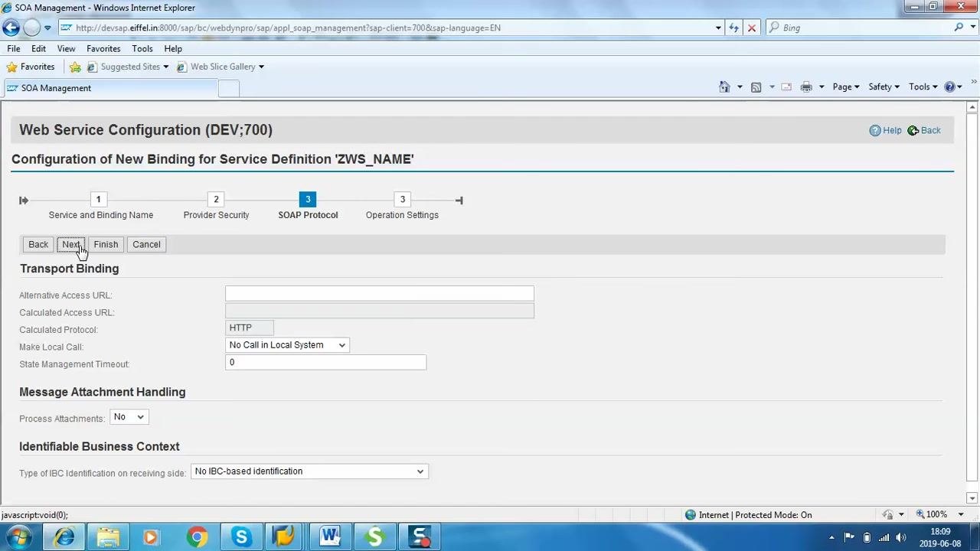The height and width of the screenshot is (551, 980).
Task: Click the page vertical scrollbar
Action: [972, 298]
